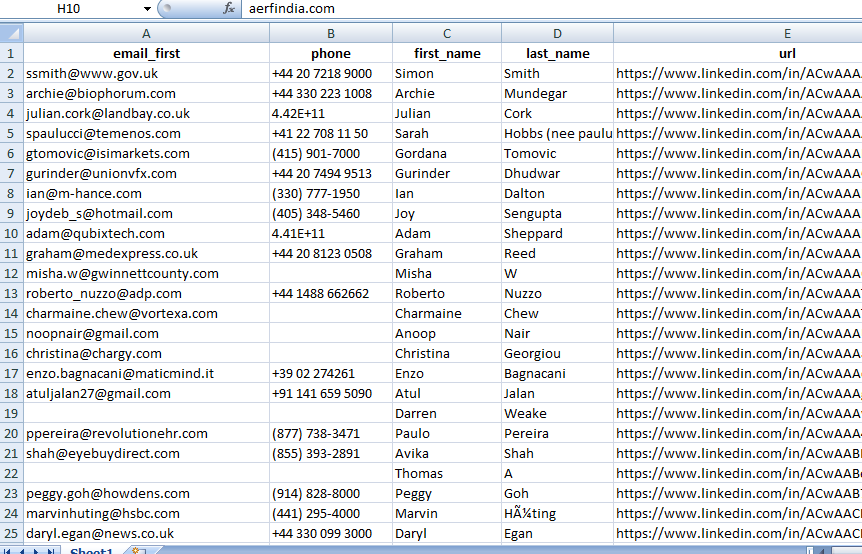
Task: Click the Name Box showing H10
Action: click(x=71, y=9)
